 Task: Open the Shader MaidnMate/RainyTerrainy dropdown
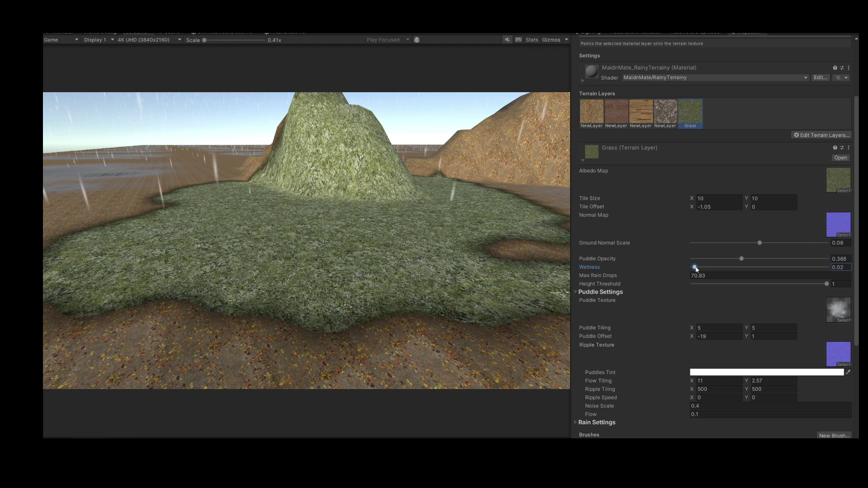[x=715, y=78]
